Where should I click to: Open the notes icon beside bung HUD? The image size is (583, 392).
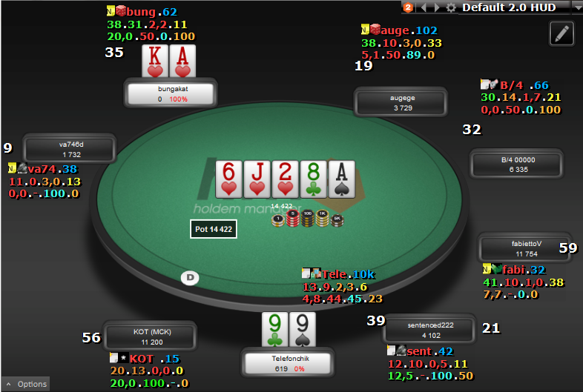point(111,11)
